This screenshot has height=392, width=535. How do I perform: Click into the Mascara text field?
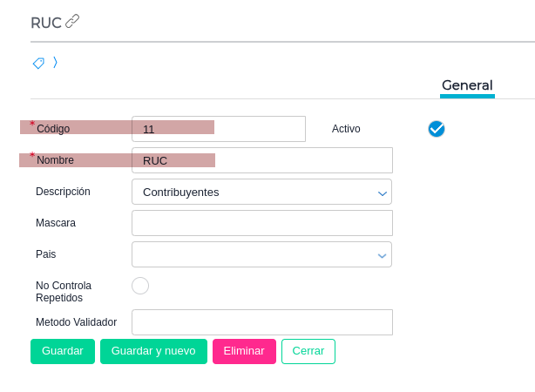point(261,223)
